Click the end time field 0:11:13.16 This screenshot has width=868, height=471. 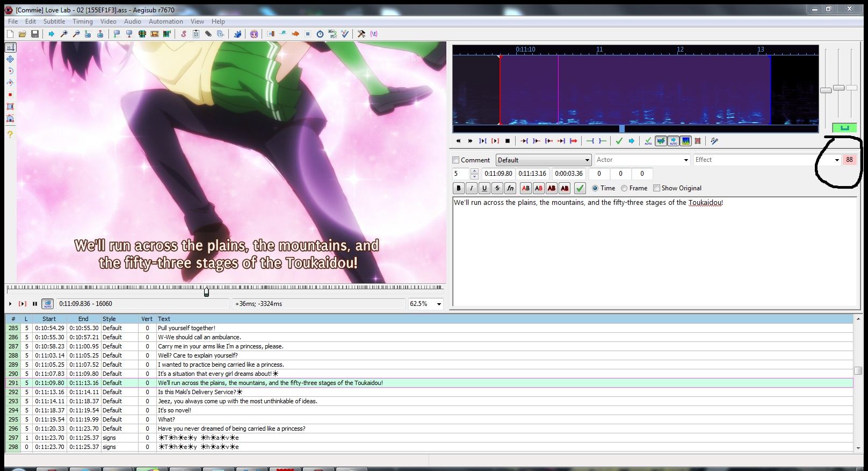(x=532, y=174)
